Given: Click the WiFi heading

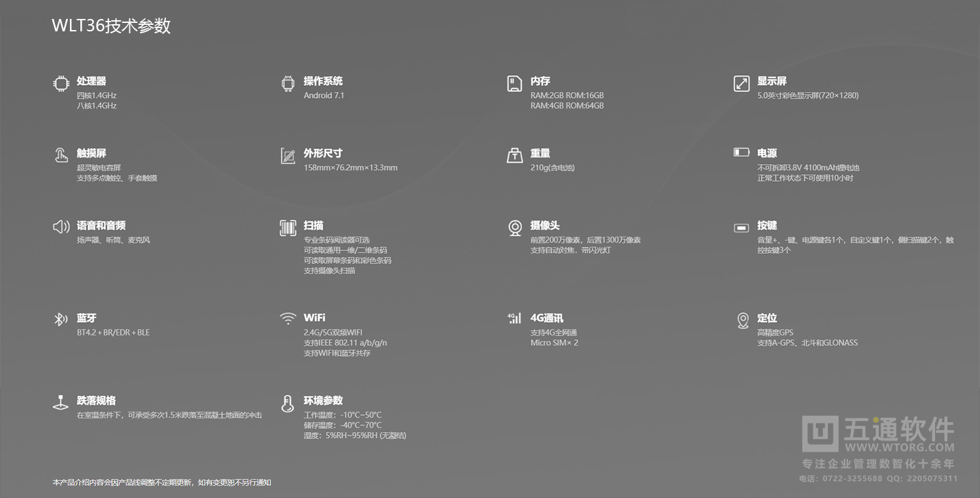Looking at the screenshot, I should pos(314,318).
